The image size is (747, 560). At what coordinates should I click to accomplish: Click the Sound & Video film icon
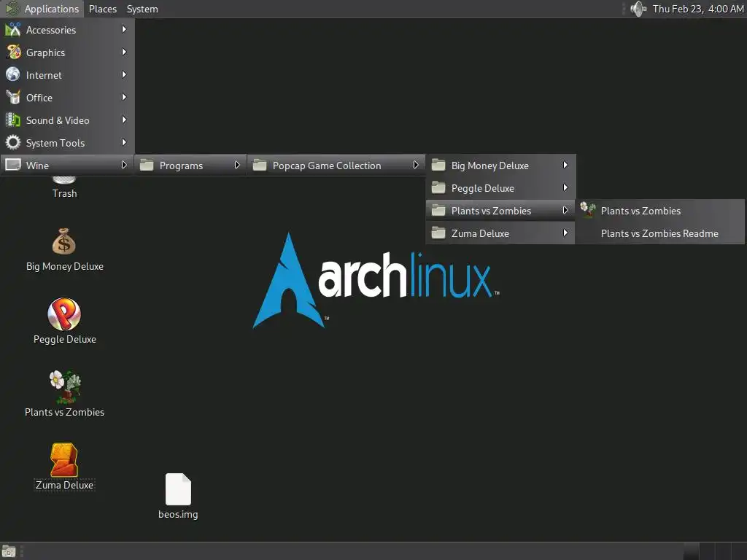coord(13,120)
